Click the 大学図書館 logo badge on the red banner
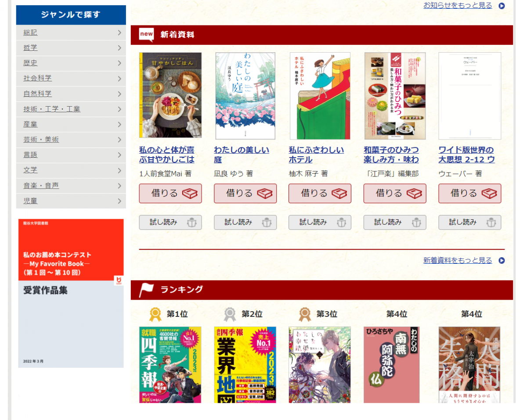527x420 pixels. tap(118, 280)
